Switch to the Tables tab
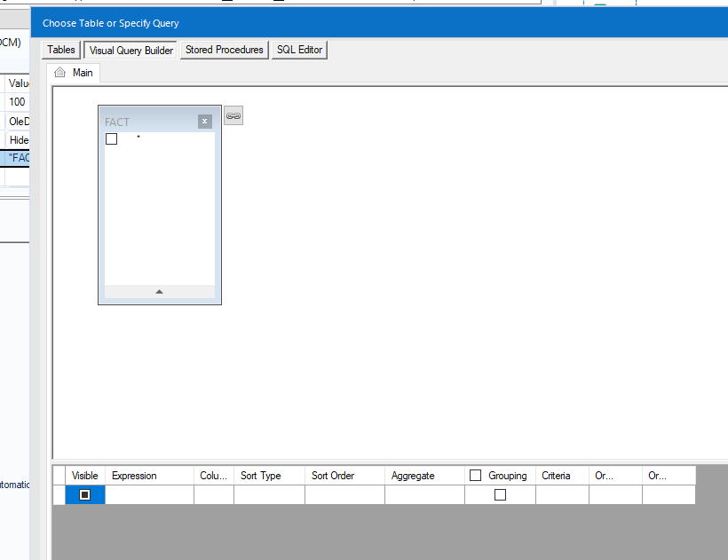The image size is (728, 560). pos(59,50)
